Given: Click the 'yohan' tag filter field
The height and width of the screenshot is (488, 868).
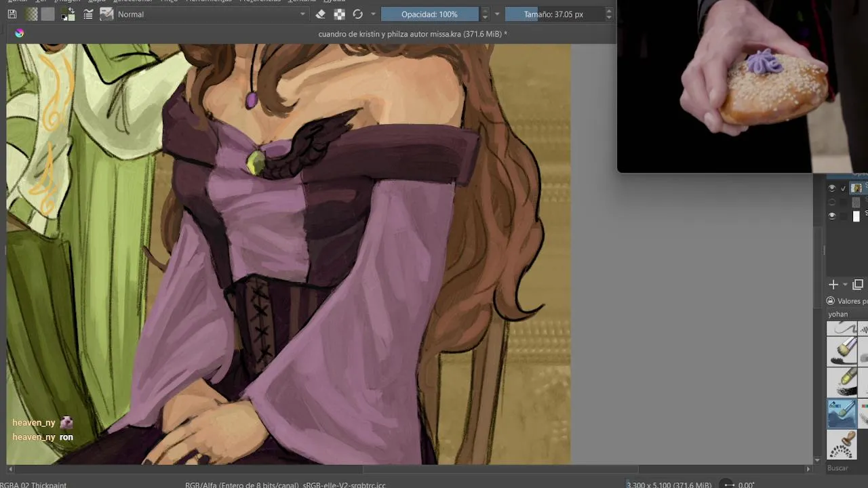Looking at the screenshot, I should 846,314.
